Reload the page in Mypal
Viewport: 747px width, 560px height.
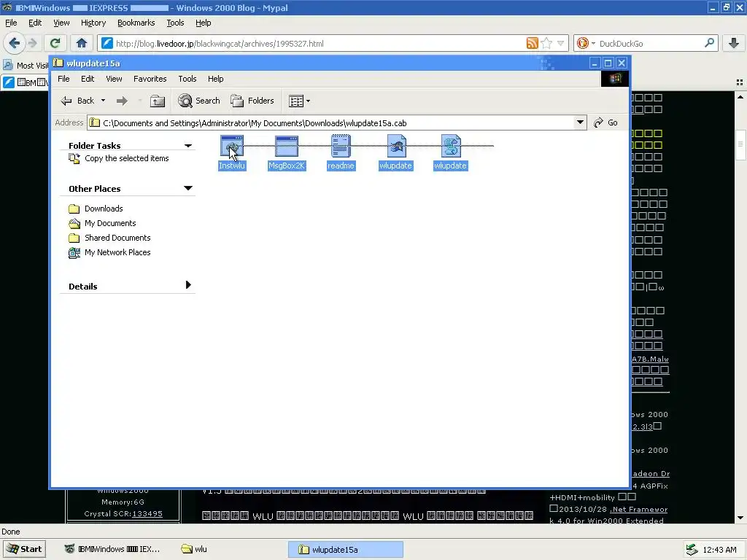point(55,43)
